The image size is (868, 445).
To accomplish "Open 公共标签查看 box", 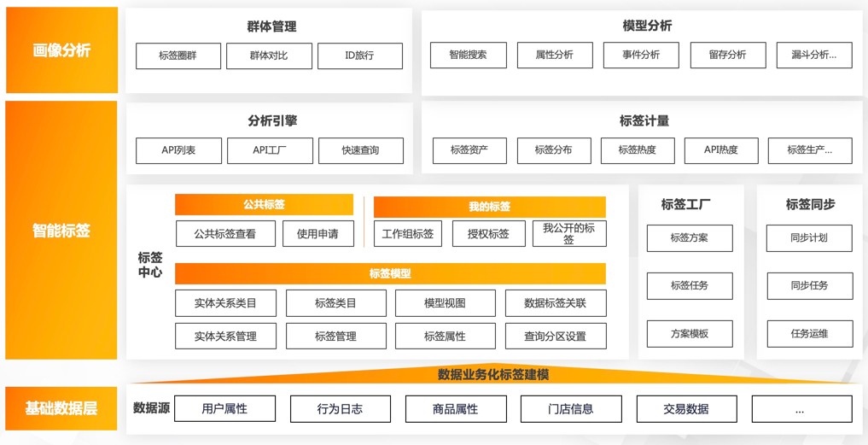I will pyautogui.click(x=225, y=234).
